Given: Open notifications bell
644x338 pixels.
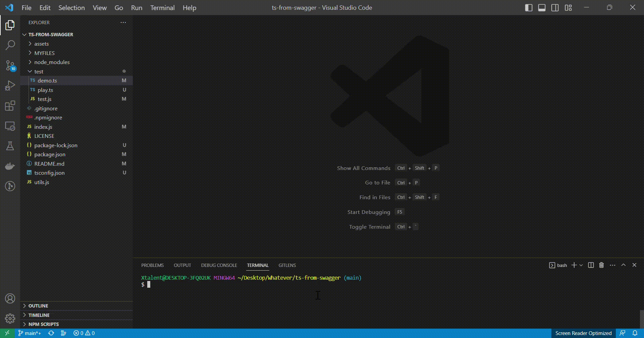Looking at the screenshot, I should coord(635,333).
